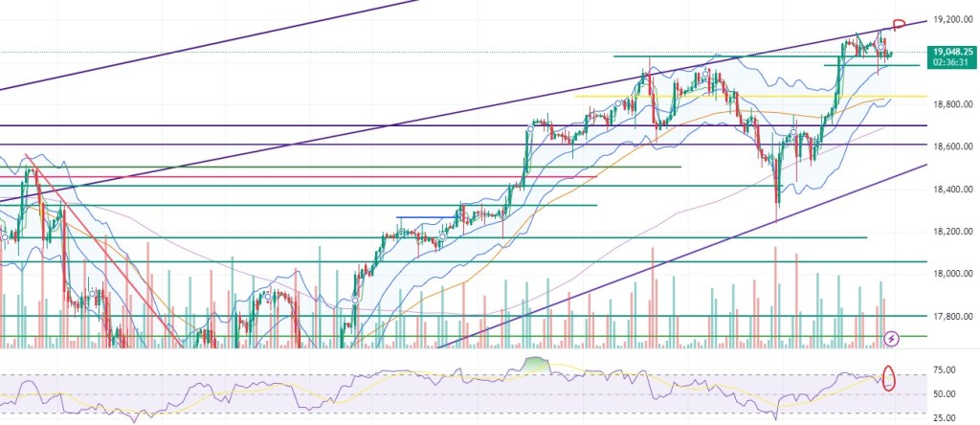The image size is (980, 425).
Task: Click the purple lightning bolt icon
Action: [x=892, y=338]
